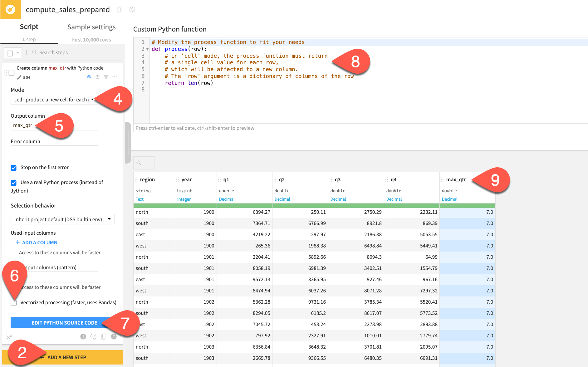Click the Decimal meaning under q3
This screenshot has height=367, width=588.
click(338, 199)
